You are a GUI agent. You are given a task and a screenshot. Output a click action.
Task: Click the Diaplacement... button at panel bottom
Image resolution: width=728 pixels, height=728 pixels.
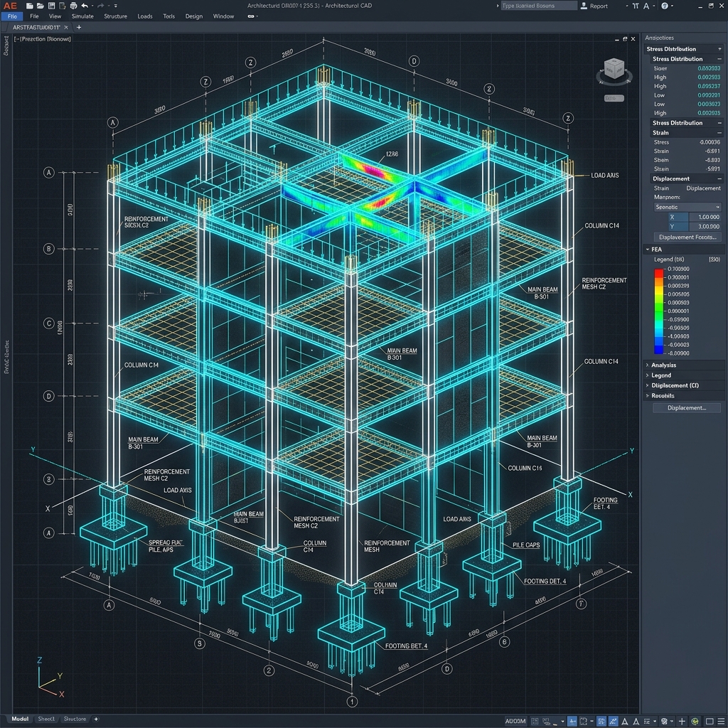tap(687, 407)
